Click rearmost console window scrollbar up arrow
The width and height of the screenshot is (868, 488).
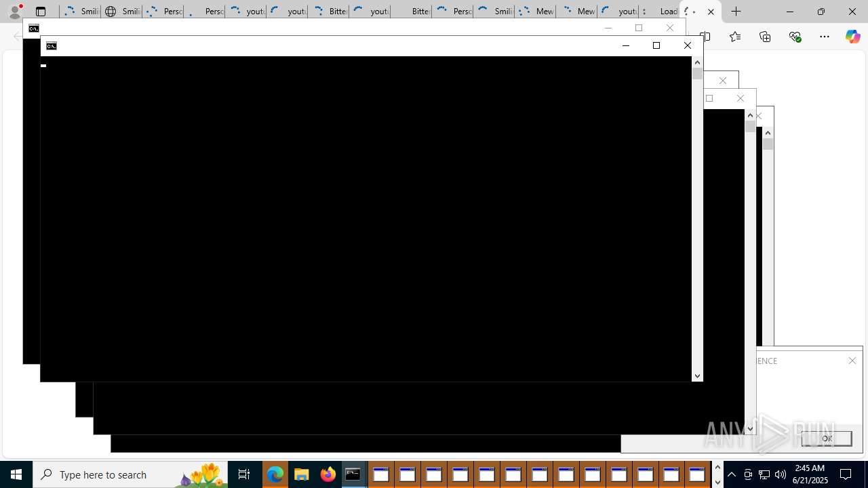[768, 133]
